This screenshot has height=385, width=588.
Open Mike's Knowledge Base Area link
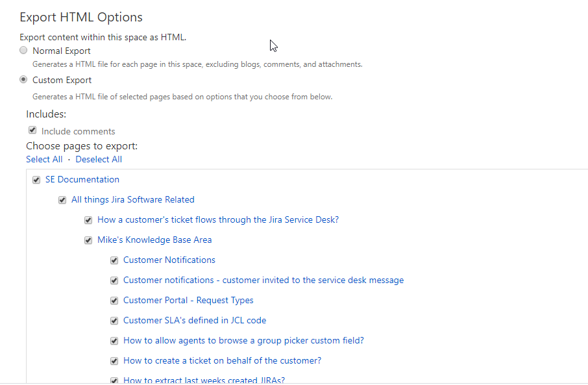[154, 240]
